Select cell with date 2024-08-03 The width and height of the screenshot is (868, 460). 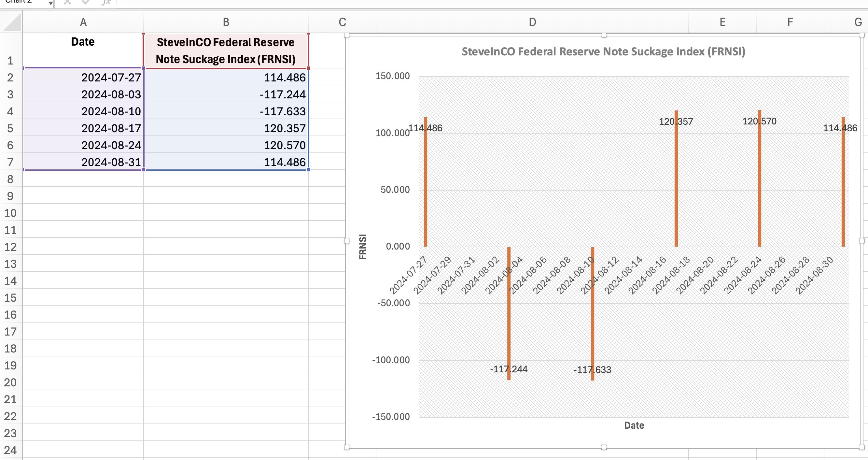(x=83, y=94)
